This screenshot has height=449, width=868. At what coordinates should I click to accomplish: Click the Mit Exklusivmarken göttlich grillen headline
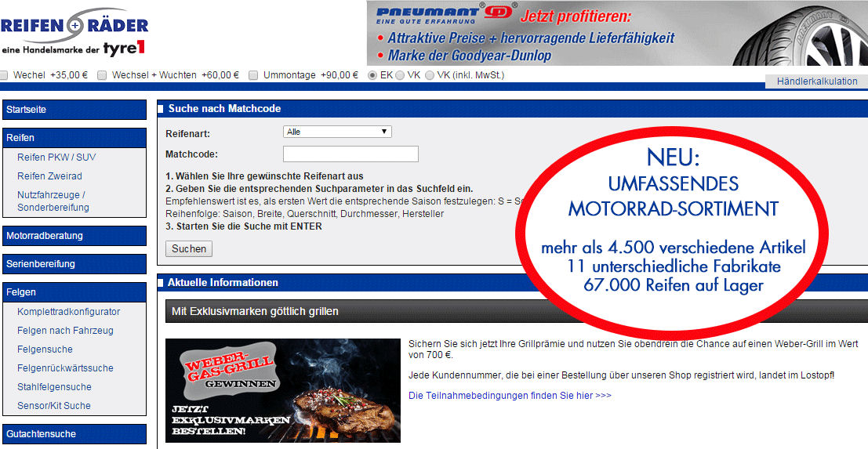click(255, 311)
